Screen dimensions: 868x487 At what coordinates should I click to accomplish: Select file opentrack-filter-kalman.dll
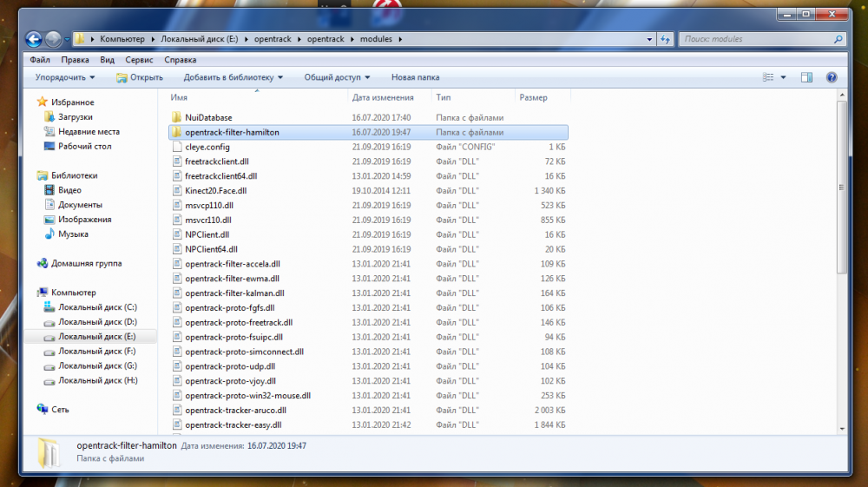click(234, 293)
